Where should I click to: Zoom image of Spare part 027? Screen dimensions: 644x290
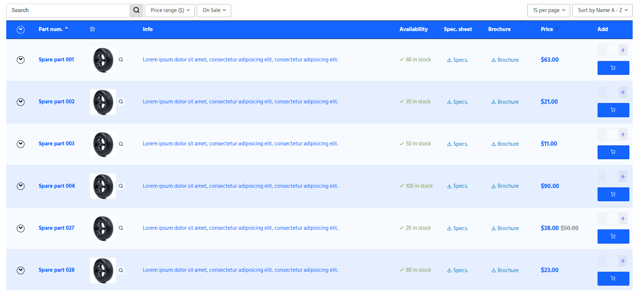point(121,228)
